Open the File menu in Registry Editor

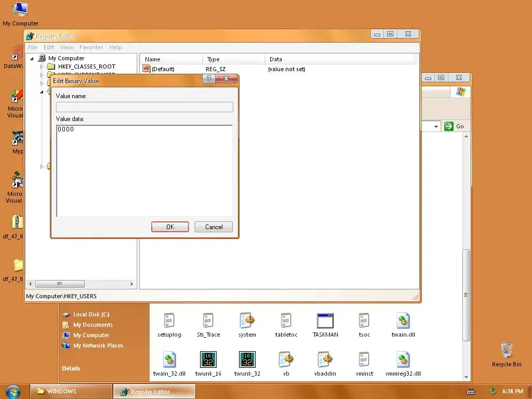pos(33,47)
